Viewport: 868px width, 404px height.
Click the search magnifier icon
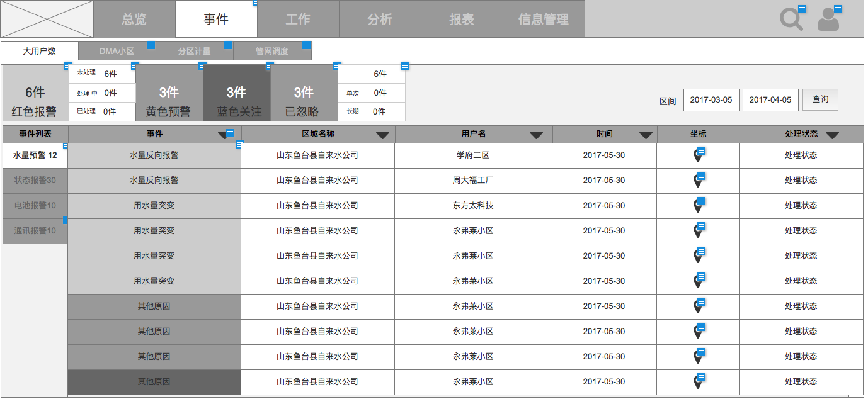(x=791, y=20)
